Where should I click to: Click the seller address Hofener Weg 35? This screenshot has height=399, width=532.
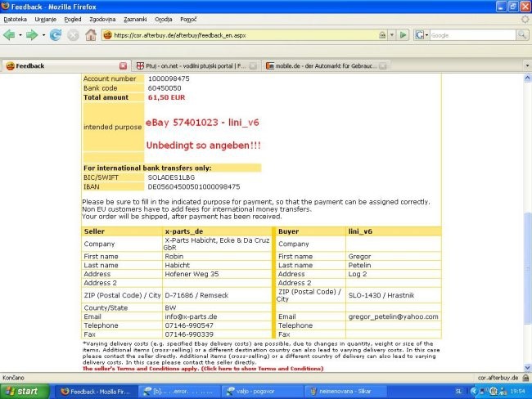pos(192,274)
